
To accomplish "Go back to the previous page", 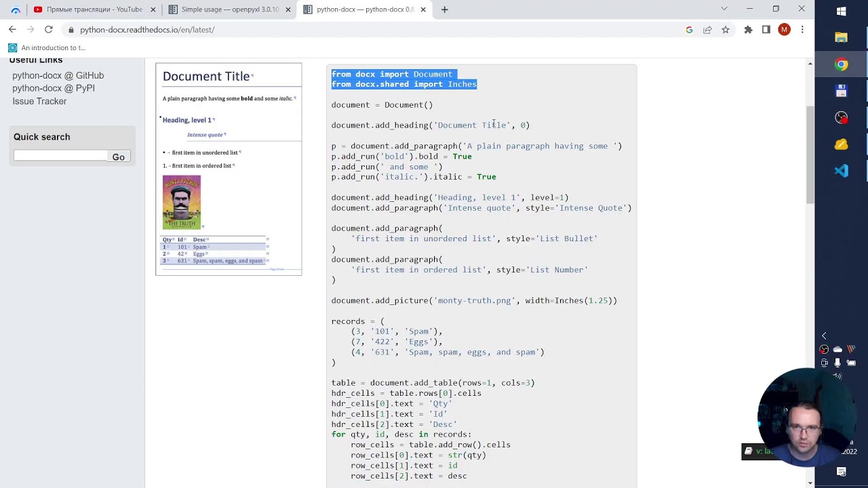I will [x=12, y=30].
